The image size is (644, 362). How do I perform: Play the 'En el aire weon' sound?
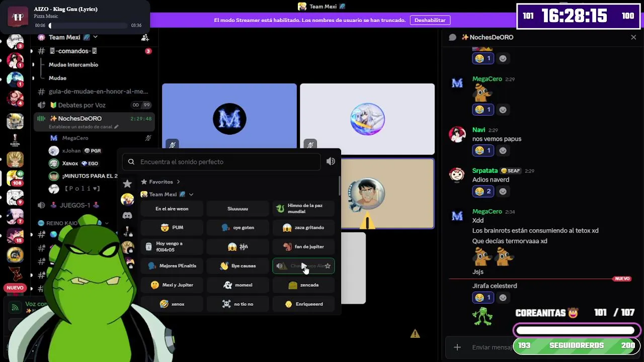click(x=172, y=209)
